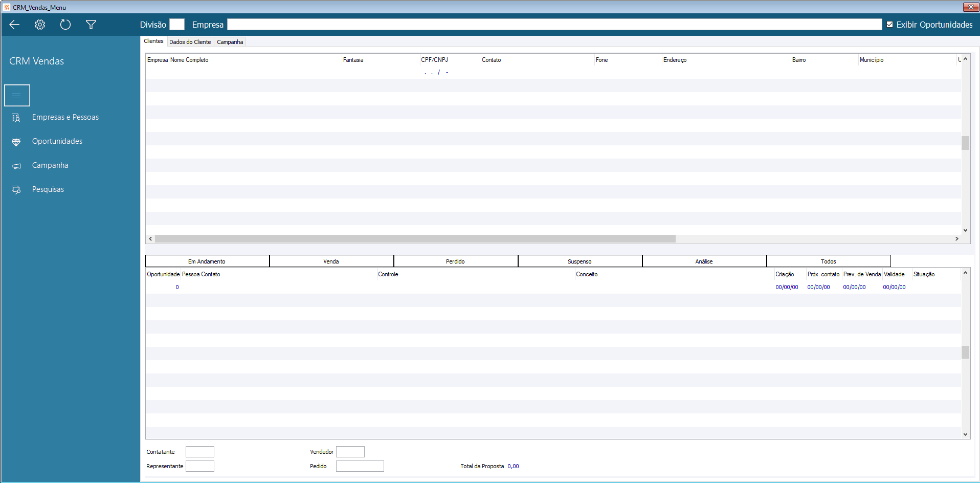Filter opportunities by Análise
Viewport: 980px width, 483px height.
click(704, 261)
